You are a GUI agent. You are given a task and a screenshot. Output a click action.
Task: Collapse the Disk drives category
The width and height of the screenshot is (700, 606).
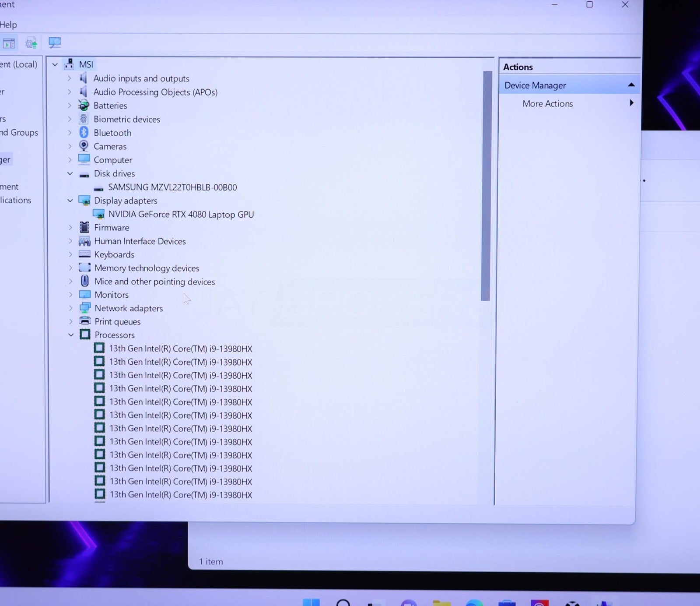pos(70,173)
